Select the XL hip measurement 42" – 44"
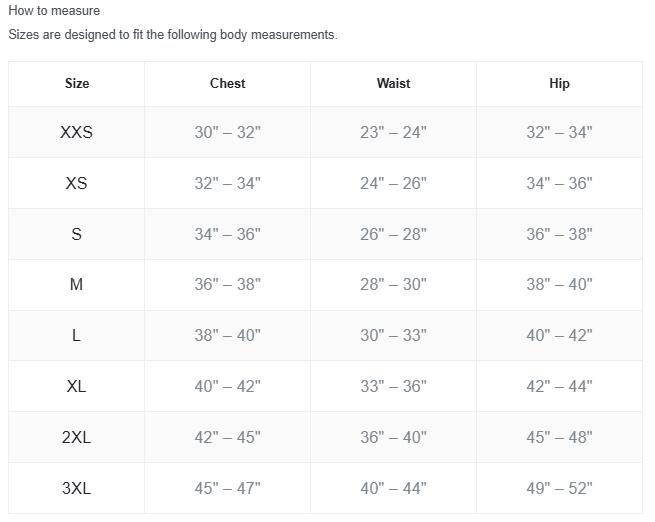The width and height of the screenshot is (655, 522). [x=559, y=386]
